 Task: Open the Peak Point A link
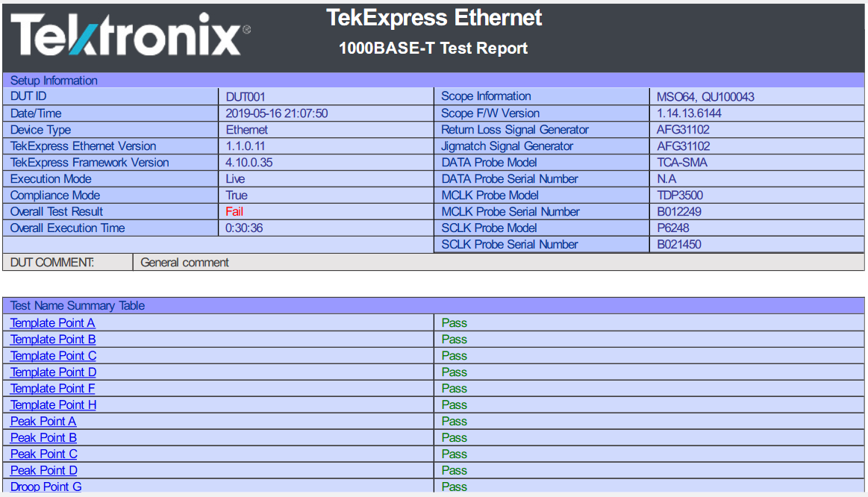pyautogui.click(x=43, y=422)
